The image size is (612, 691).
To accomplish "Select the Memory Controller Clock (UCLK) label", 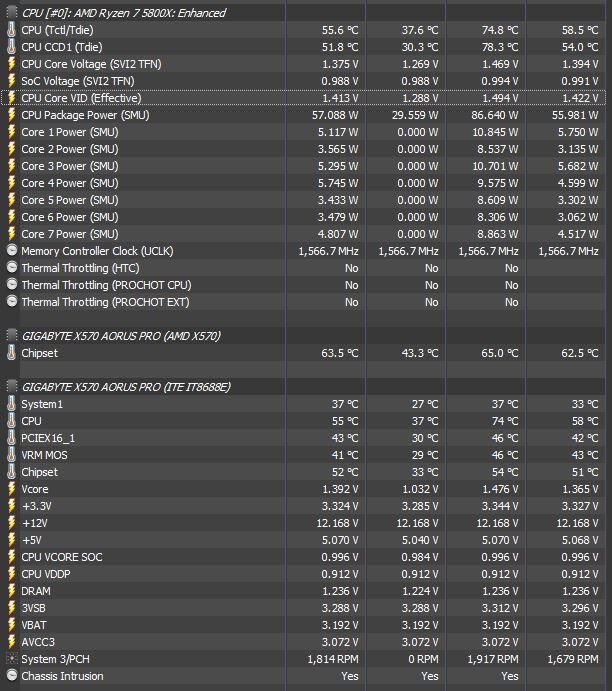I will 97,251.
